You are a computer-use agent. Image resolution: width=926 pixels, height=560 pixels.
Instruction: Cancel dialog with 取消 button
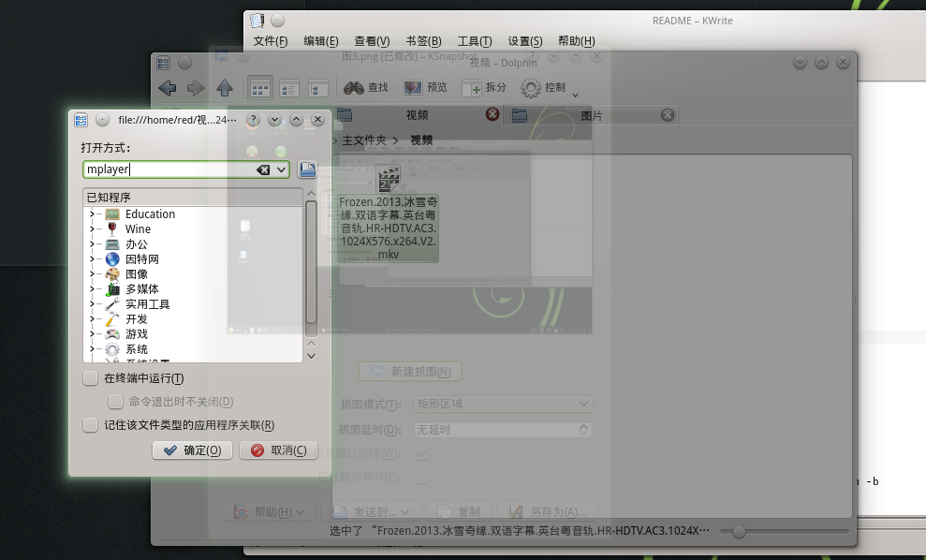coord(278,450)
